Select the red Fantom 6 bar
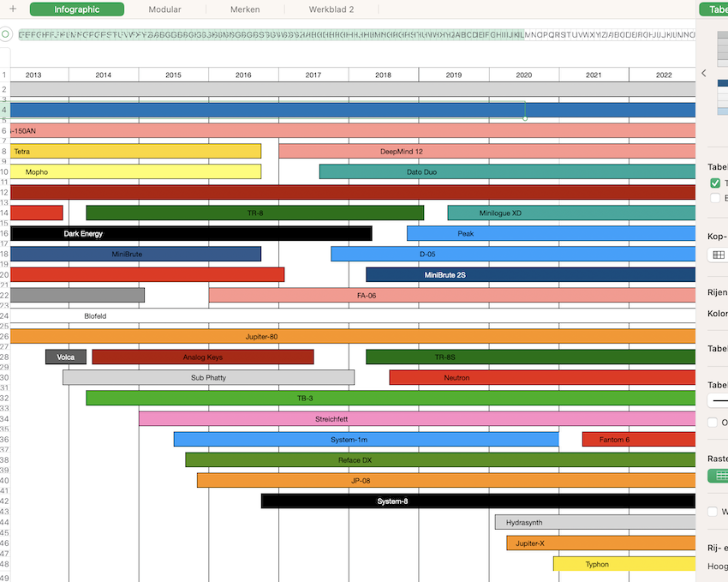The width and height of the screenshot is (728, 582). [x=639, y=440]
